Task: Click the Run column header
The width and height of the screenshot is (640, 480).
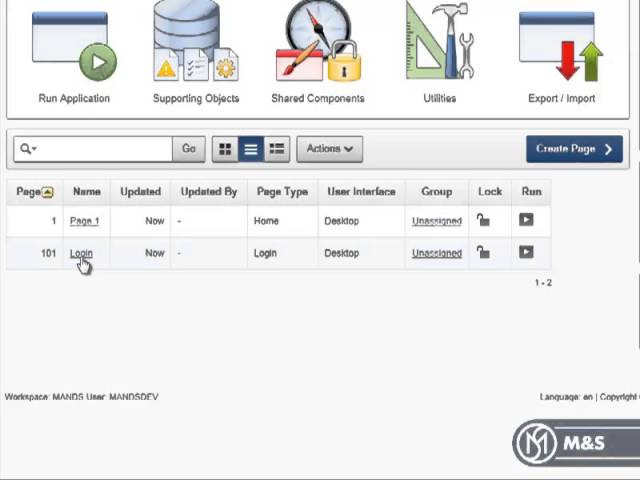Action: [531, 192]
